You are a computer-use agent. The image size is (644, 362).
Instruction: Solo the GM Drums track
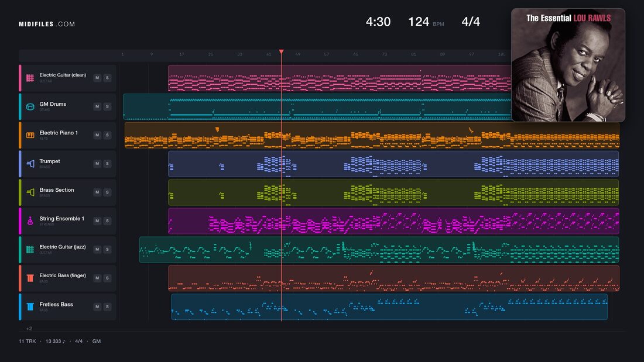(107, 106)
